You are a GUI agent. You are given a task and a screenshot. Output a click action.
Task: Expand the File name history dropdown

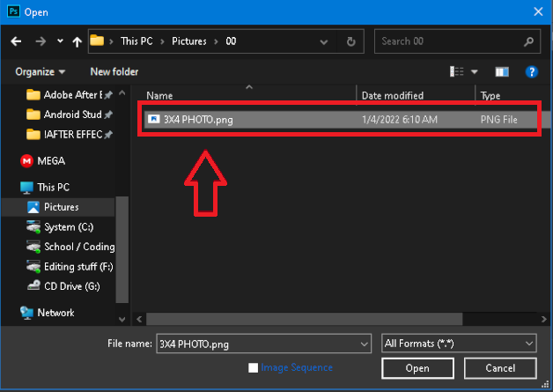pos(365,343)
